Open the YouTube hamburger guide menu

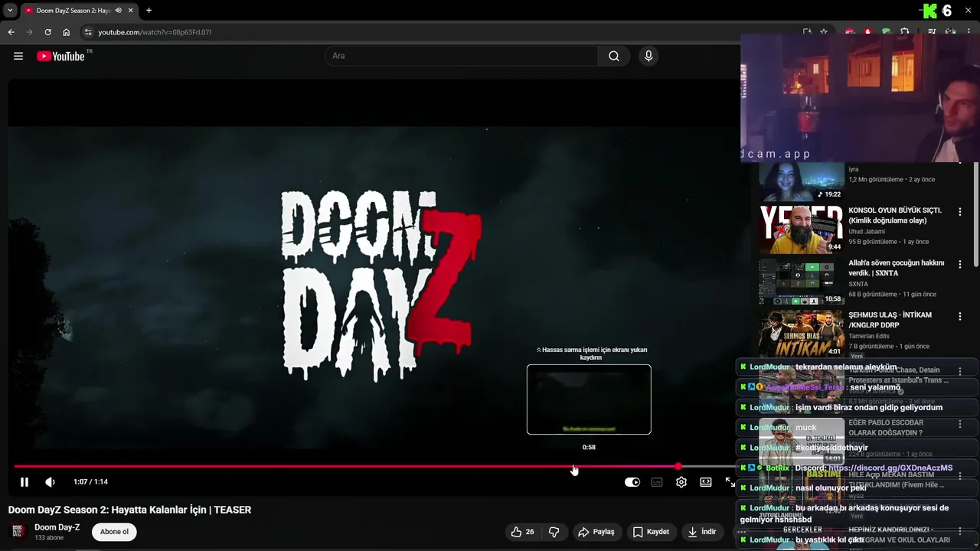tap(18, 56)
